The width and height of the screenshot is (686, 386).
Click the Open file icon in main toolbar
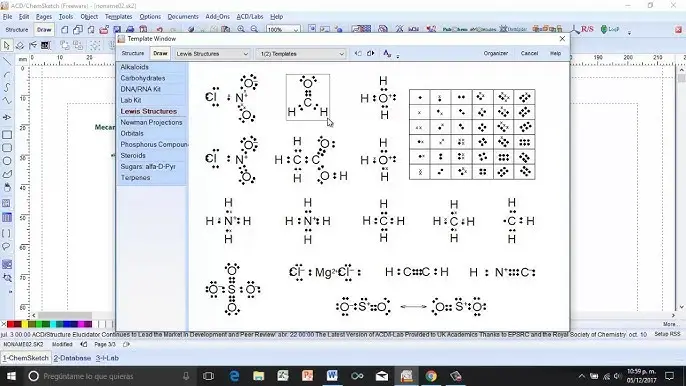(x=104, y=29)
